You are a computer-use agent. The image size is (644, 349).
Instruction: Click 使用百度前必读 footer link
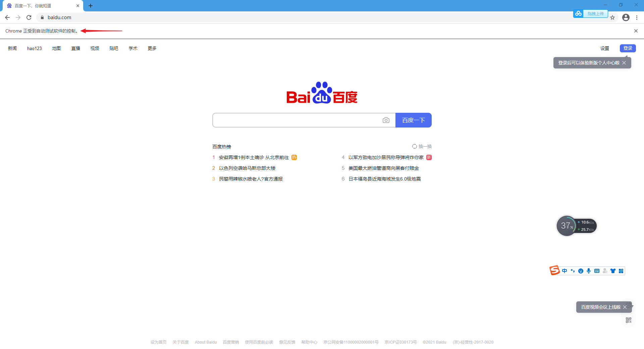259,342
